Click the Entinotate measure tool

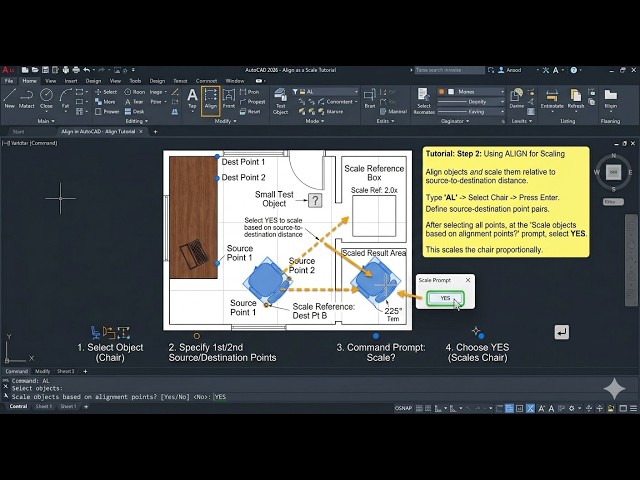[x=552, y=99]
